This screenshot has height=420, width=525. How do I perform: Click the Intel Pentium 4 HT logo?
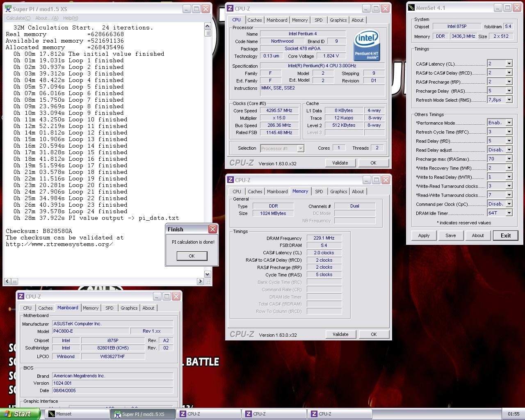click(x=367, y=45)
